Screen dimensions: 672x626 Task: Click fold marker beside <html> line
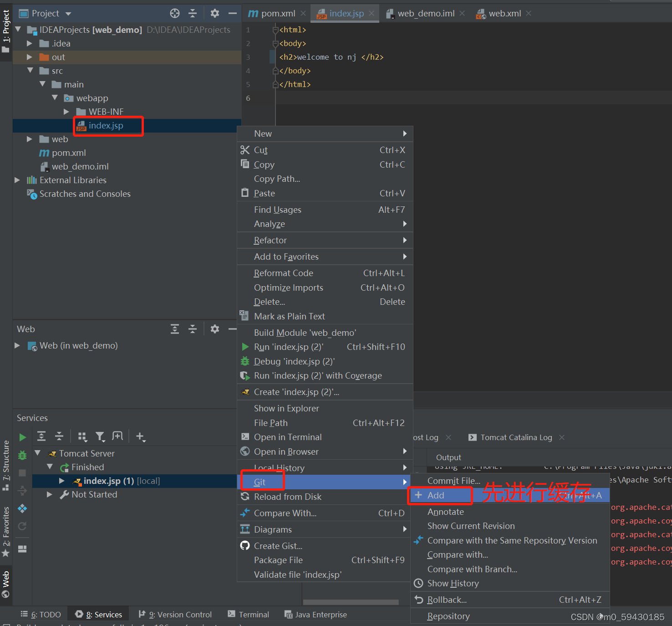click(275, 30)
